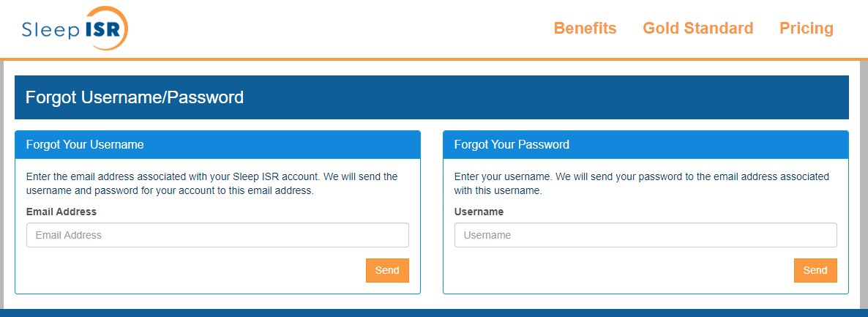Go to the Gold Standard page
The height and width of the screenshot is (317, 868).
coord(697,29)
